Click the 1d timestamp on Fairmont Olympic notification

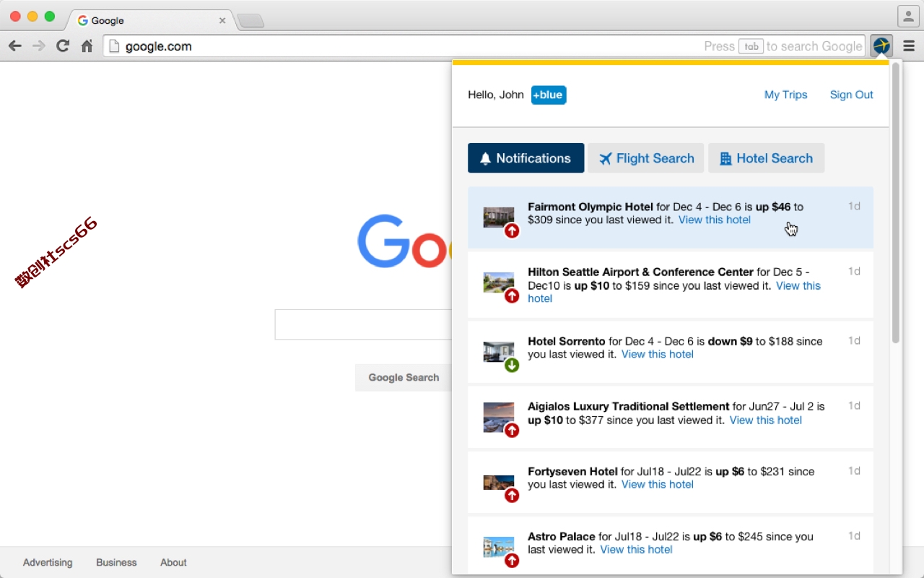pyautogui.click(x=854, y=206)
